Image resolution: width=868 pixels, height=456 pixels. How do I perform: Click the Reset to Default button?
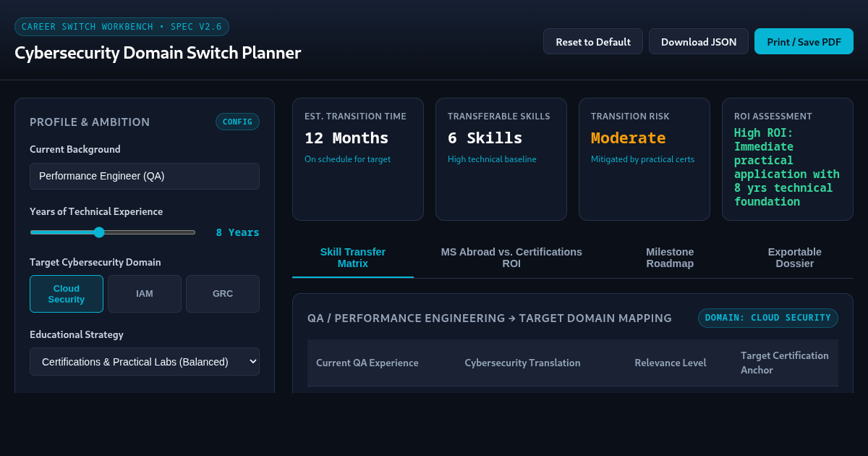pos(593,41)
